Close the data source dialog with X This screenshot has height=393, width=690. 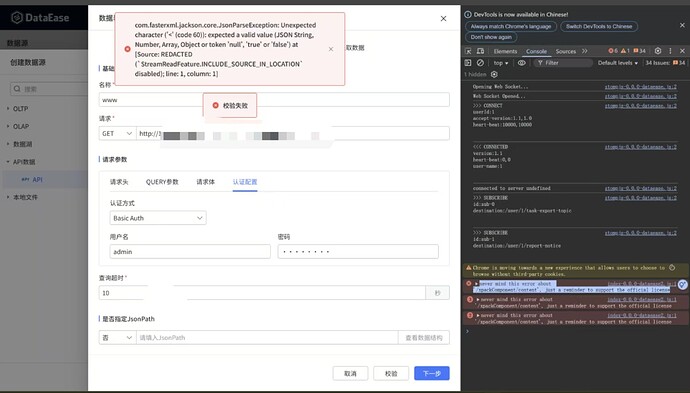(444, 18)
